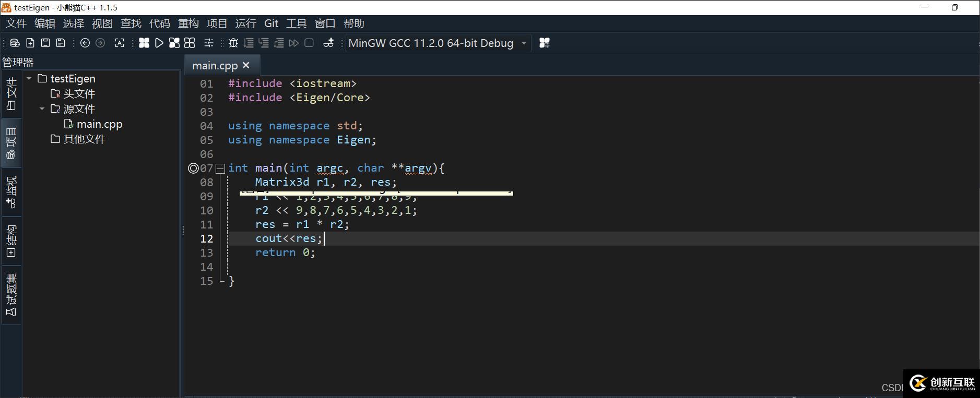The image size is (980, 398).
Task: Open the 代码 menu
Action: click(x=160, y=23)
